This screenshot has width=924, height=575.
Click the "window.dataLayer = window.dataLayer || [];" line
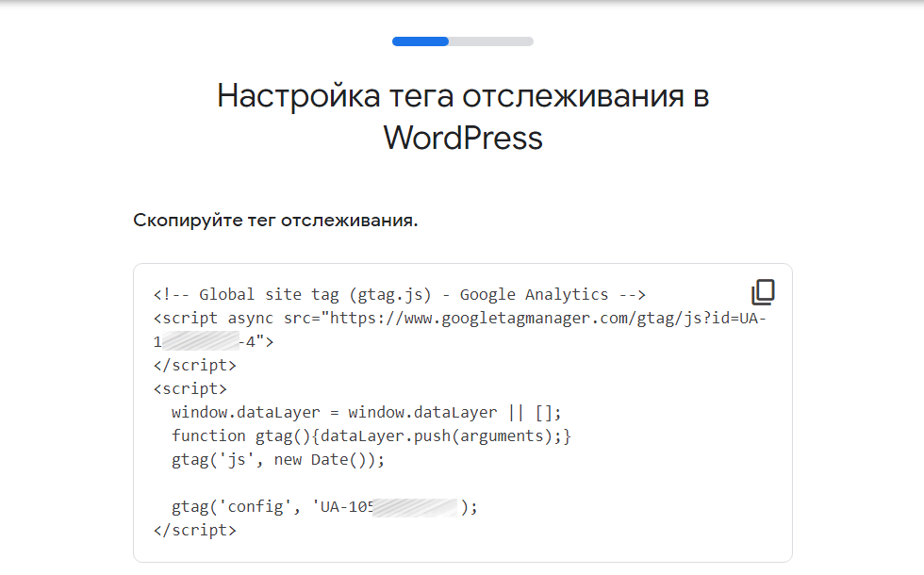[x=366, y=413]
